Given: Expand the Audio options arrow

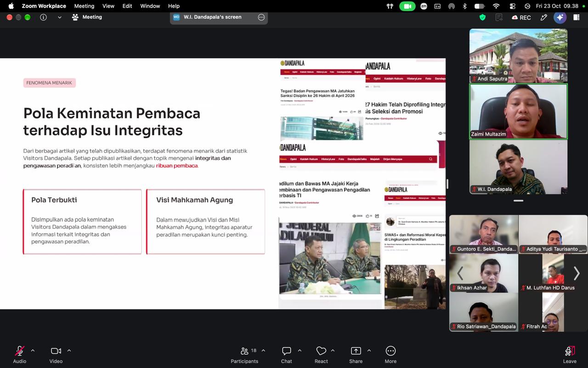Looking at the screenshot, I should pyautogui.click(x=33, y=351).
